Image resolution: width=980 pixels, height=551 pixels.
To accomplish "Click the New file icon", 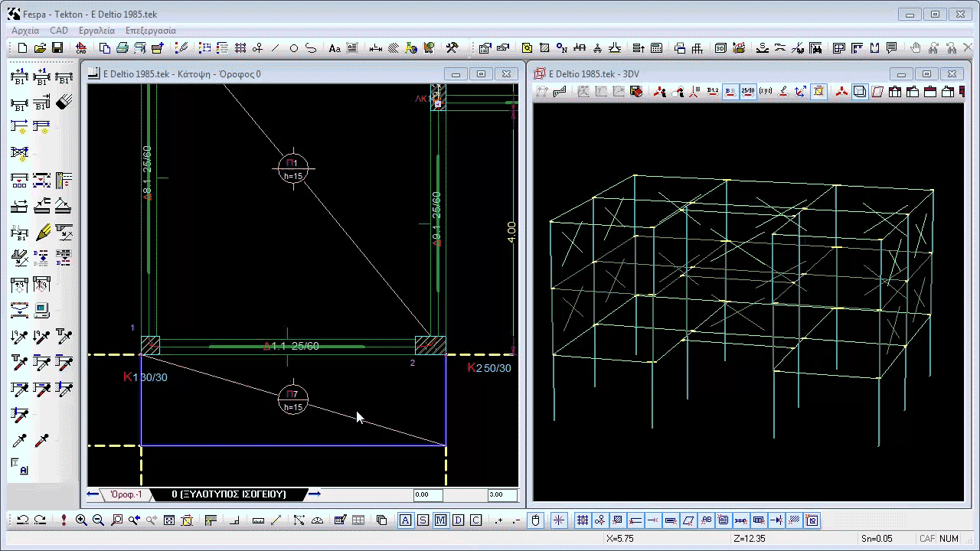I will pyautogui.click(x=22, y=48).
